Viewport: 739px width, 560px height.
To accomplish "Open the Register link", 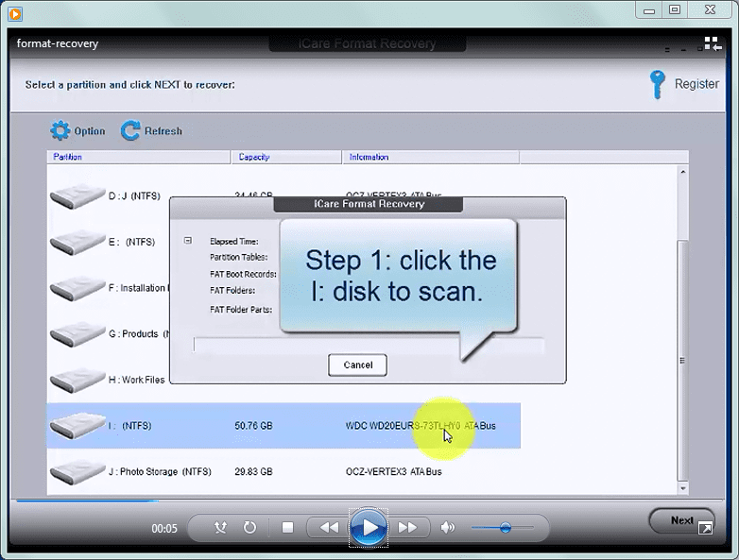I will click(x=696, y=84).
